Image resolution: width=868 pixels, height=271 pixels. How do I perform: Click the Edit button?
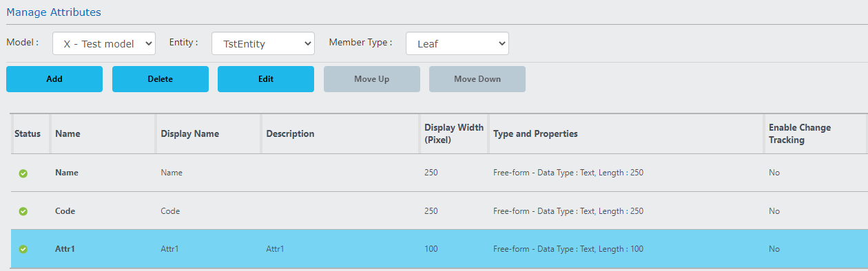(x=266, y=79)
